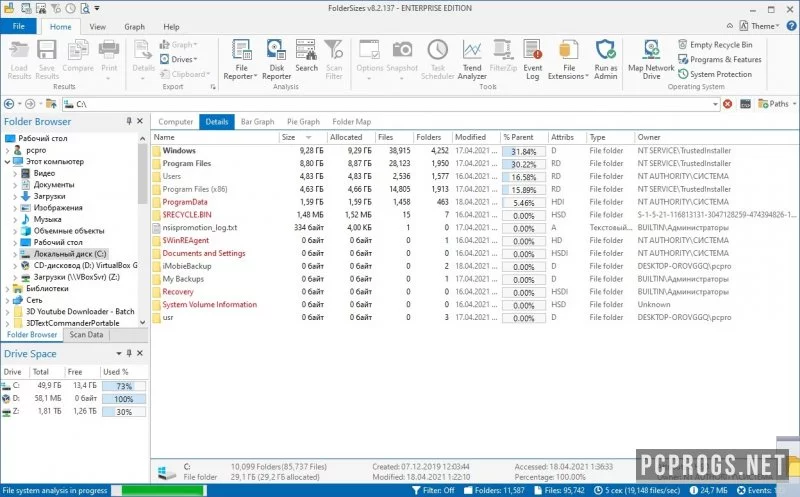Open the Graph export dropdown
The image size is (800, 497).
pos(179,44)
